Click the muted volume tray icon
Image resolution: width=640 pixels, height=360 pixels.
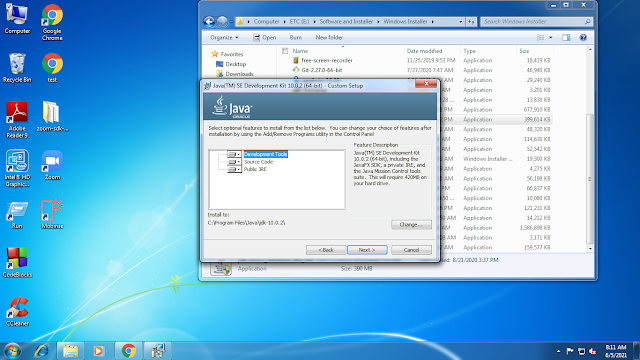(x=593, y=351)
